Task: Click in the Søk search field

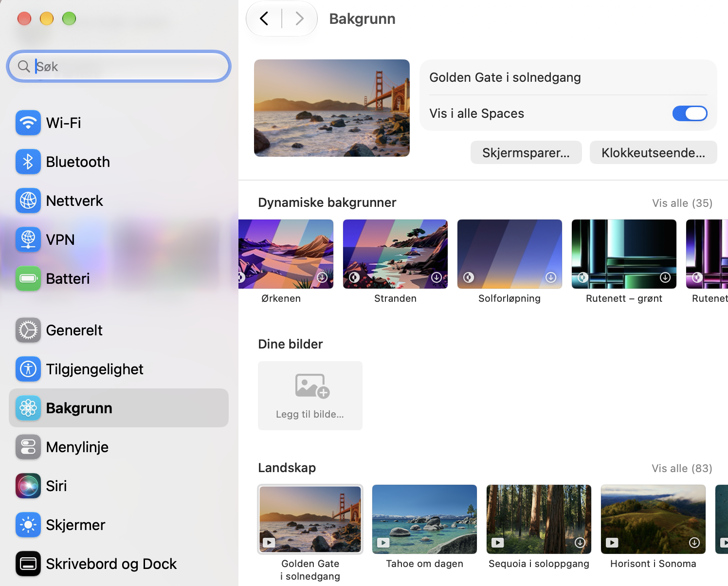Action: click(119, 66)
